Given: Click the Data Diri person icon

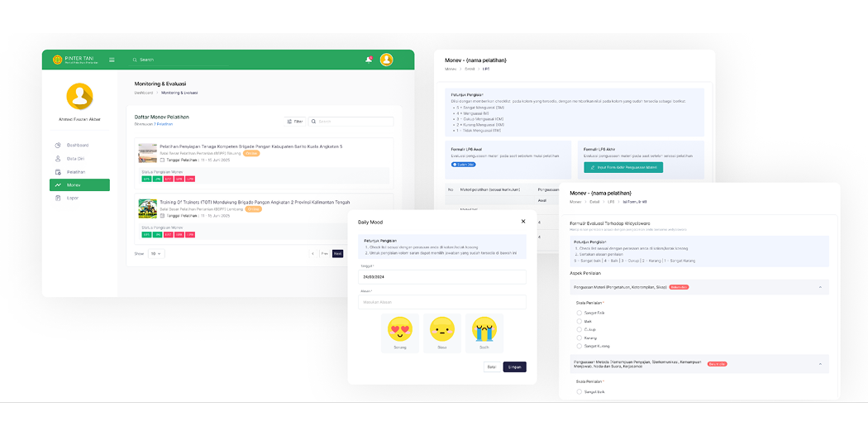Looking at the screenshot, I should pyautogui.click(x=58, y=159).
